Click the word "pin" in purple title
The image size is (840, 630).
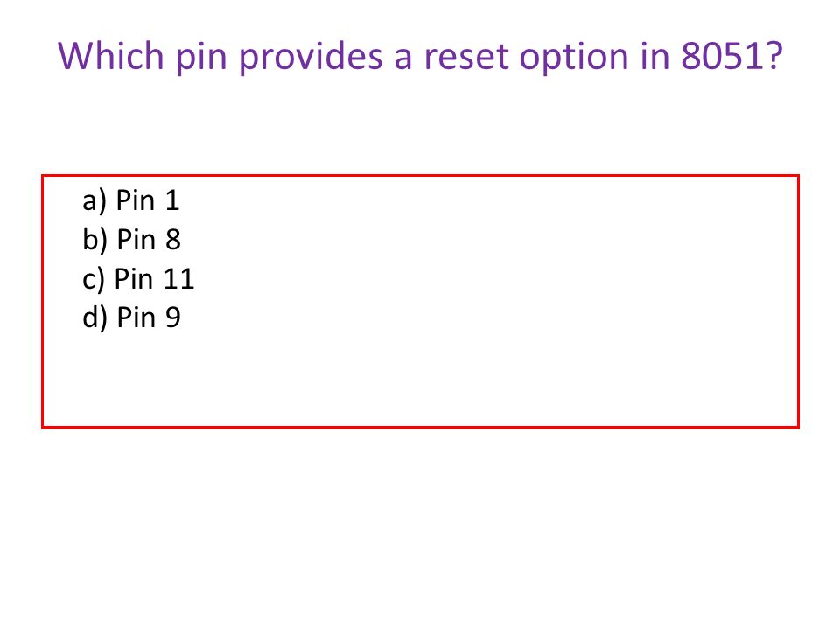coord(201,58)
